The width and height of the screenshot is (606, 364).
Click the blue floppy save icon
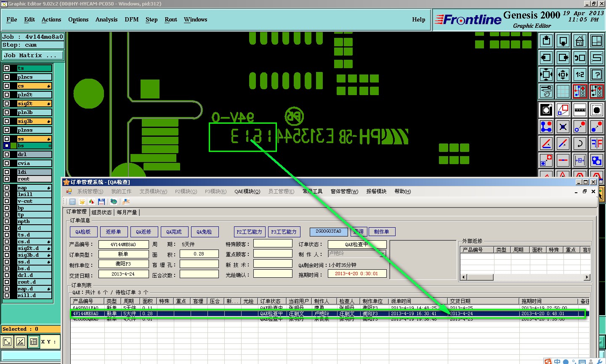tap(101, 202)
